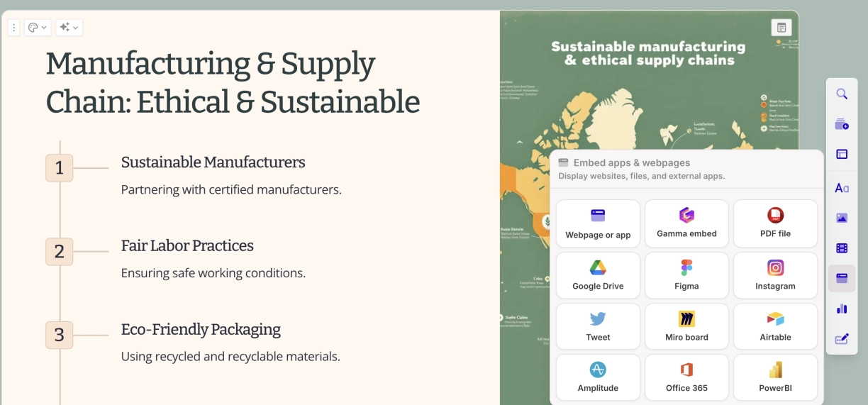Open the charts bar graph icon

point(842,309)
